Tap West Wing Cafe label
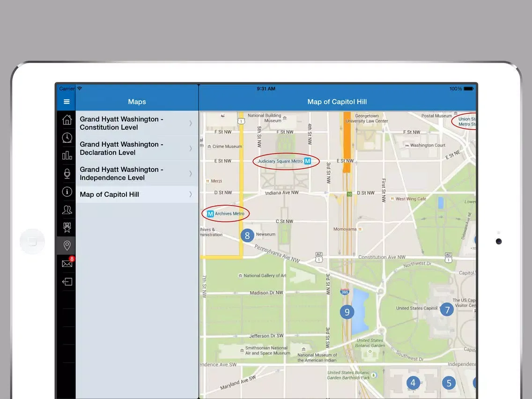The image size is (532, 399). pos(411,199)
